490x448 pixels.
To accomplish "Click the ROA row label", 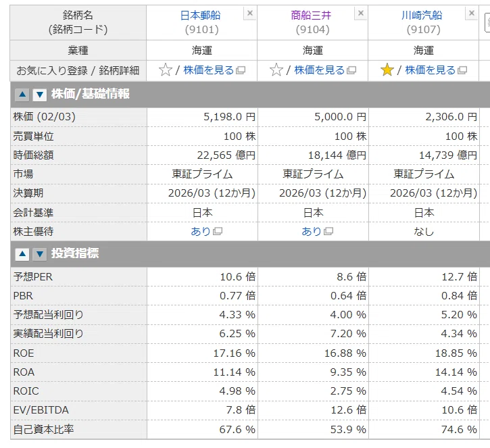I will point(24,372).
